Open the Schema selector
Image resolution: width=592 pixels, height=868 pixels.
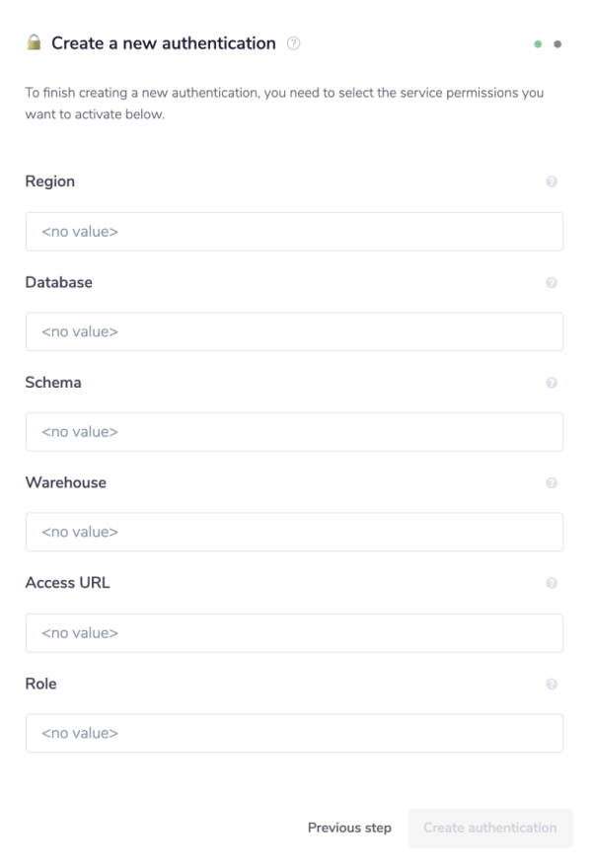point(294,431)
